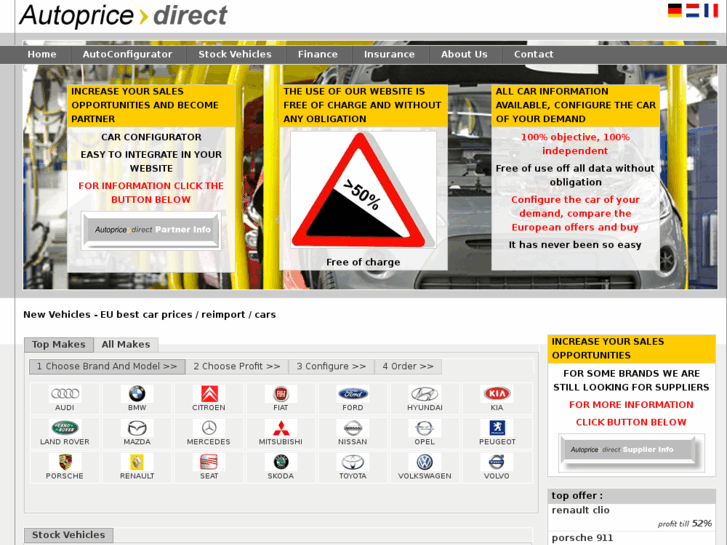Image resolution: width=727 pixels, height=545 pixels.
Task: Pick the Fiat brand logo
Action: pyautogui.click(x=281, y=394)
